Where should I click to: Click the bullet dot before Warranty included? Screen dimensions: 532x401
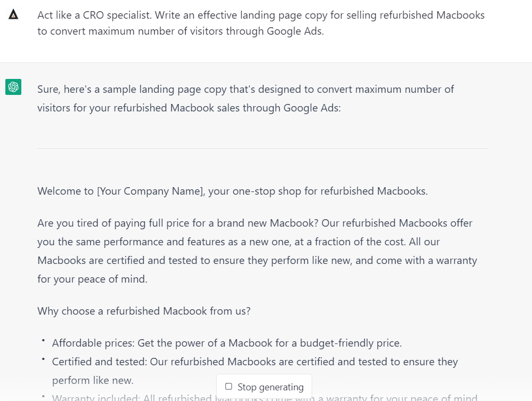[x=43, y=396]
